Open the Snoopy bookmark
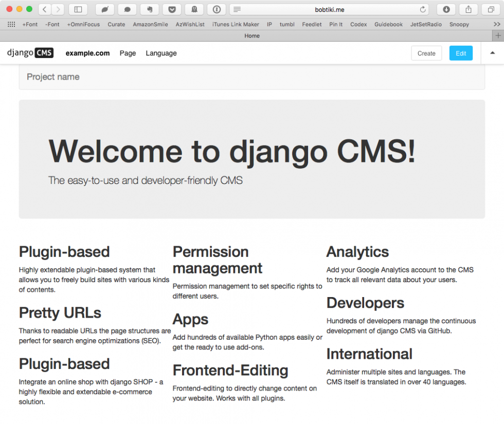The height and width of the screenshot is (424, 504). 459,25
